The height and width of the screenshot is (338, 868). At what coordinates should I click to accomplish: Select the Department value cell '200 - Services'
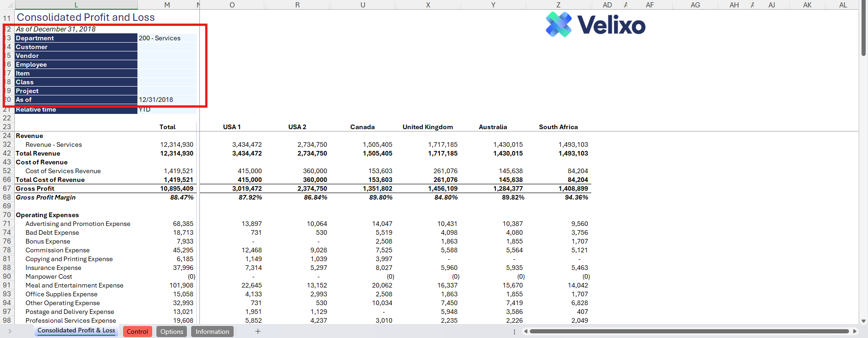(167, 38)
